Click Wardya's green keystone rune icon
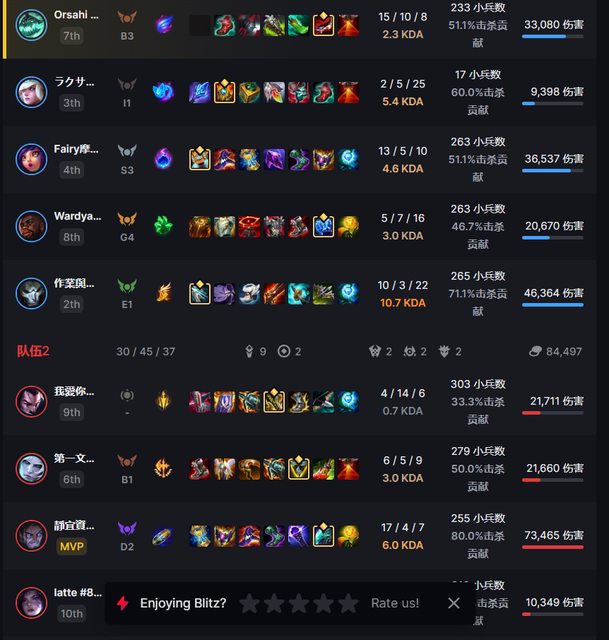The height and width of the screenshot is (640, 609). click(163, 226)
